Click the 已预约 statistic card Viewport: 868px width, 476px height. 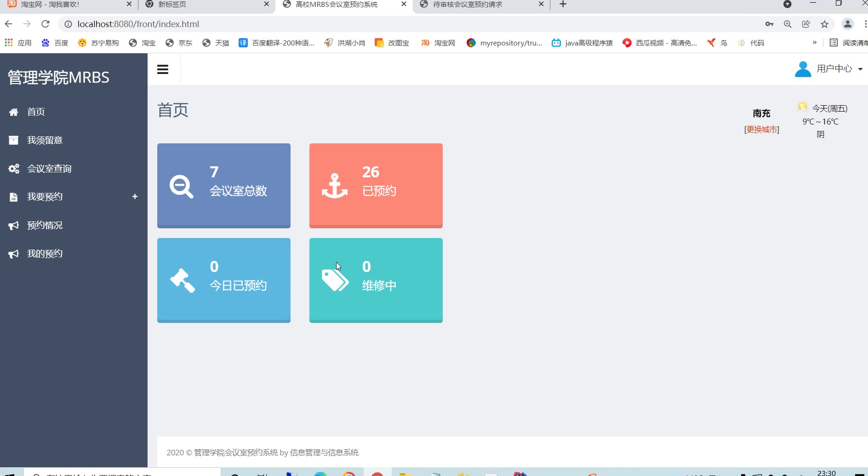point(376,186)
